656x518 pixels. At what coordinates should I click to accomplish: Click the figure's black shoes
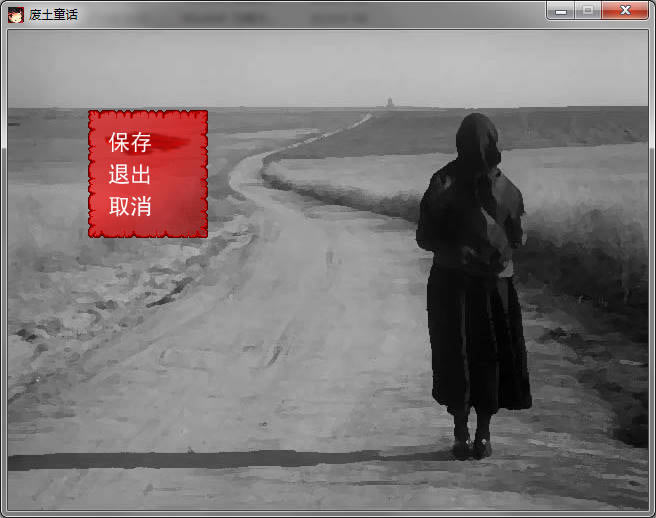(x=472, y=447)
